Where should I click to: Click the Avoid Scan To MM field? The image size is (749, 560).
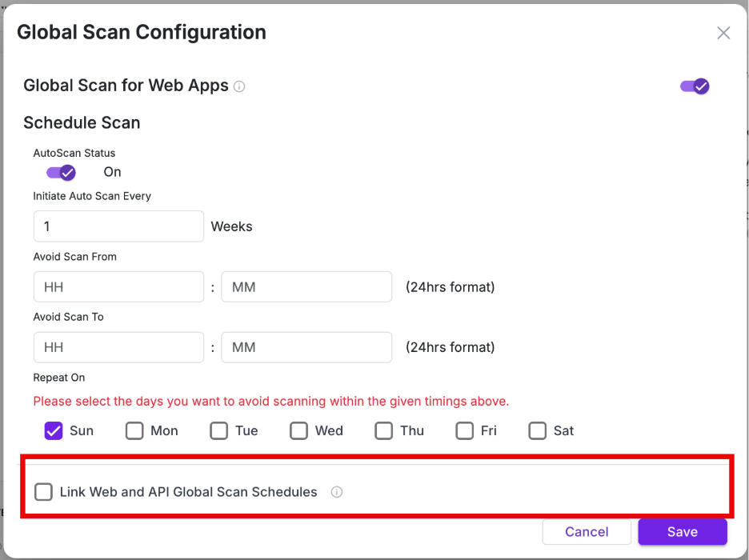click(306, 347)
